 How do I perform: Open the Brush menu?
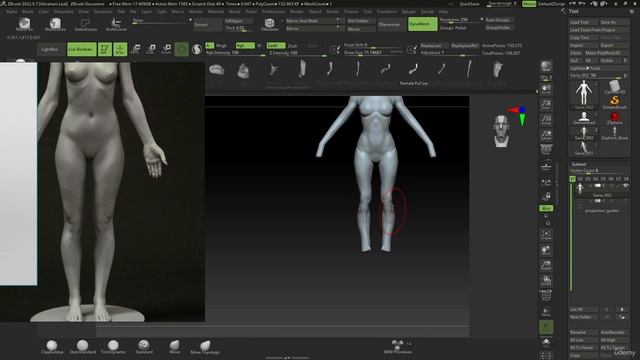pos(28,11)
